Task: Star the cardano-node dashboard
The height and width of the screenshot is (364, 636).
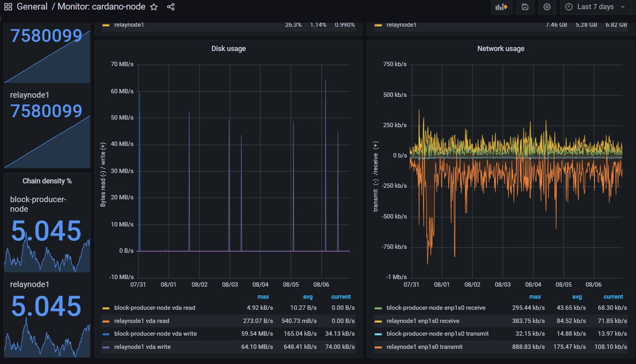Action: point(154,7)
